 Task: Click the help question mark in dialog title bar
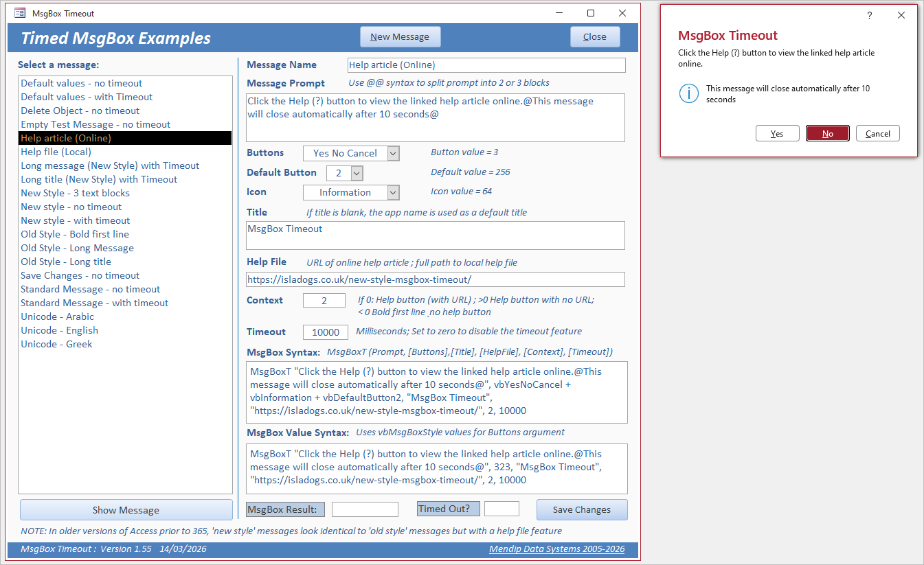point(869,15)
